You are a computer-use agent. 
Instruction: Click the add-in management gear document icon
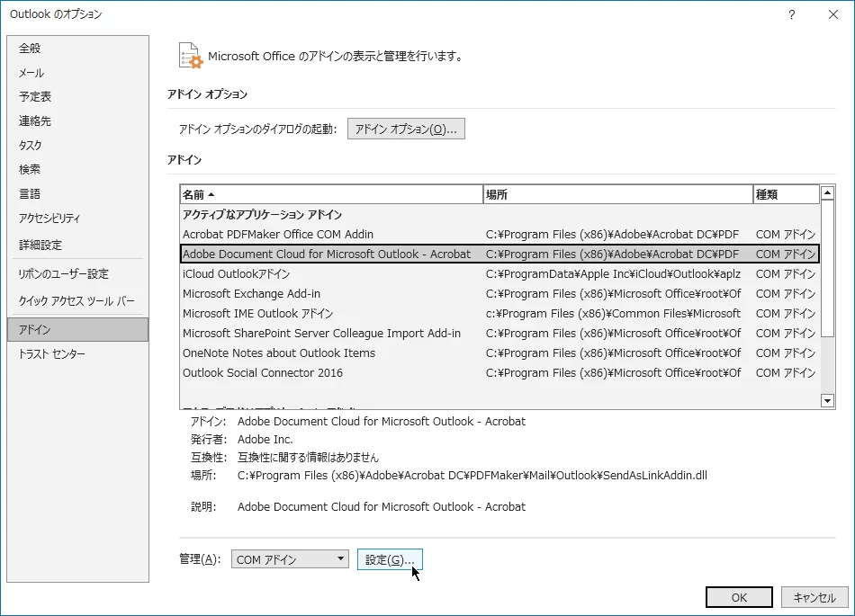(190, 56)
